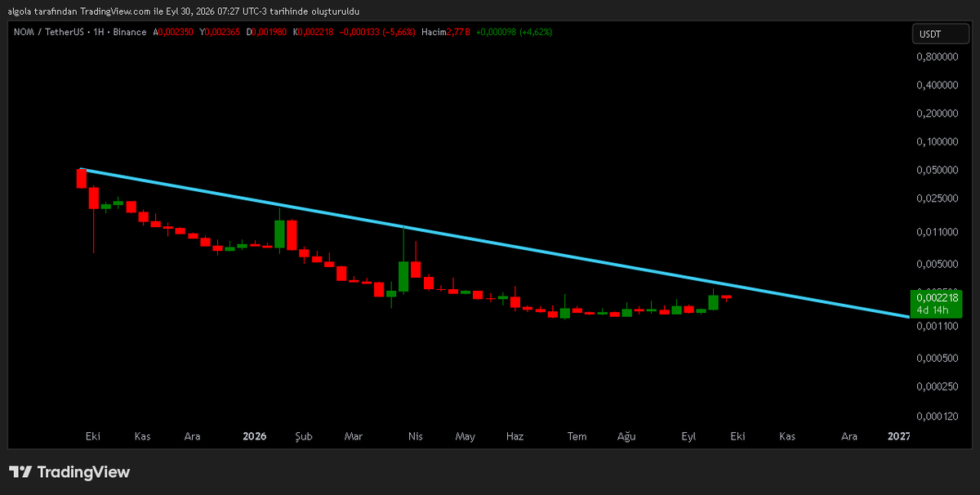980x495 pixels.
Task: Click the 0,001100 price axis label
Action: [x=937, y=327]
